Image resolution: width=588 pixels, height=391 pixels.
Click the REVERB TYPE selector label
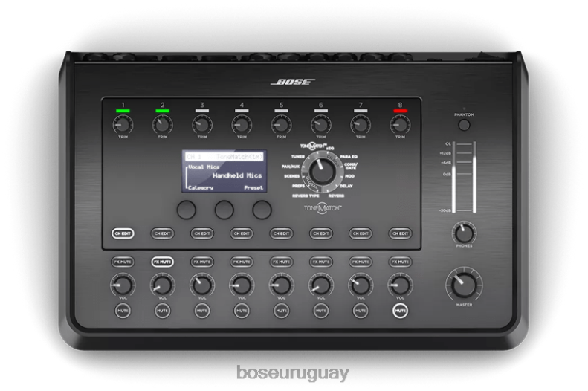tap(306, 195)
